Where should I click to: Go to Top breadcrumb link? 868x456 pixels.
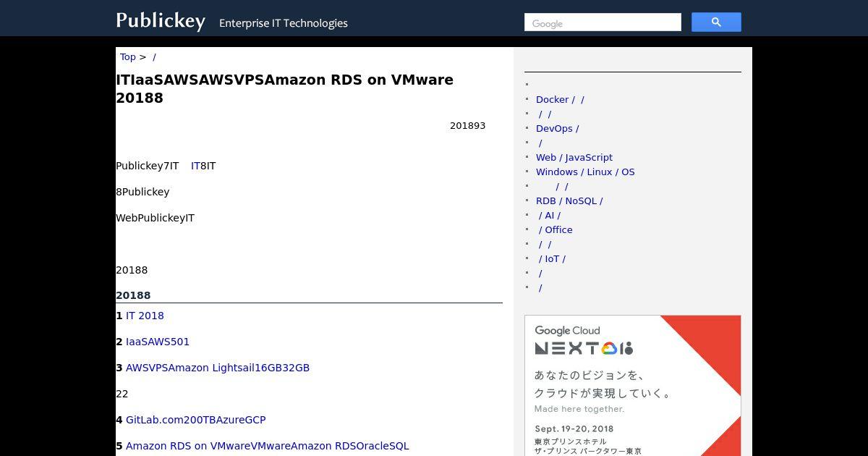(x=128, y=57)
